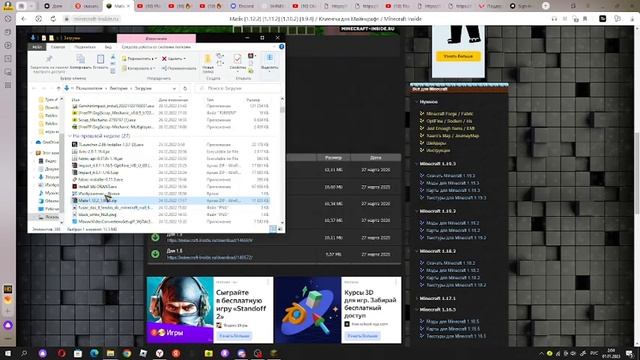This screenshot has width=640, height=360.
Task: Open the address bar history dropdown
Action: [x=174, y=88]
